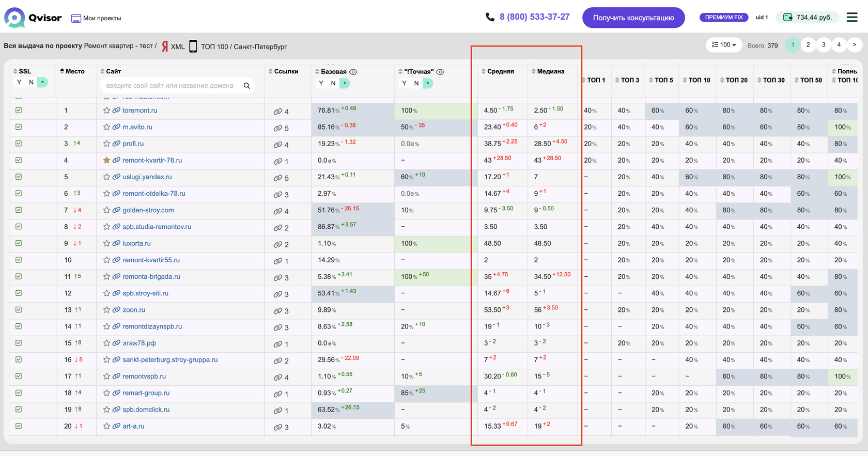Click SSL check icon for remont-kvartir55.ru row
The image size is (868, 456).
pos(19,260)
